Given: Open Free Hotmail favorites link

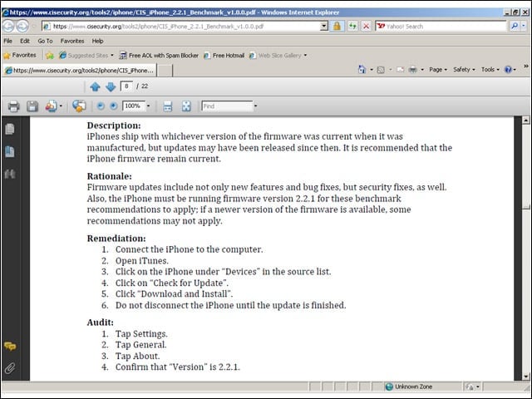Looking at the screenshot, I should [224, 56].
